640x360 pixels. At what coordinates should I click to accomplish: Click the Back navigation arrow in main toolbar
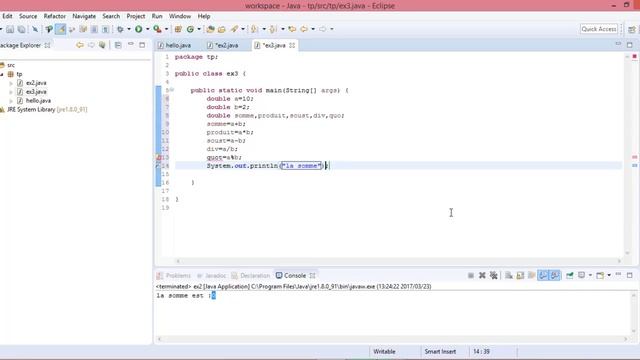coord(304,29)
